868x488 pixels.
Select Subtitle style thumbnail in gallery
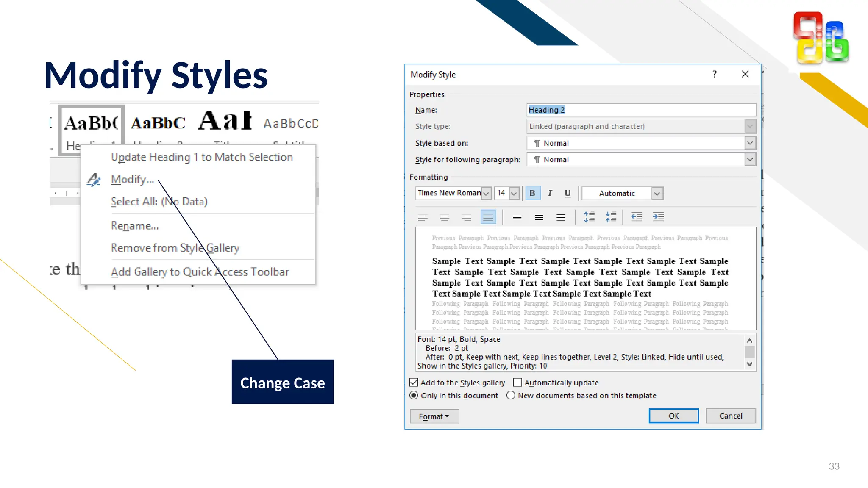291,127
